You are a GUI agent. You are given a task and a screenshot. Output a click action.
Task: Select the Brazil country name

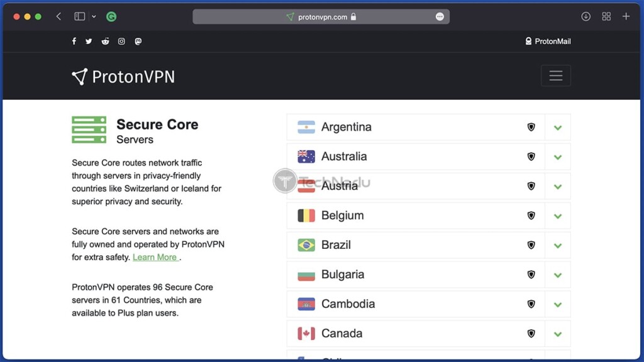pos(336,246)
